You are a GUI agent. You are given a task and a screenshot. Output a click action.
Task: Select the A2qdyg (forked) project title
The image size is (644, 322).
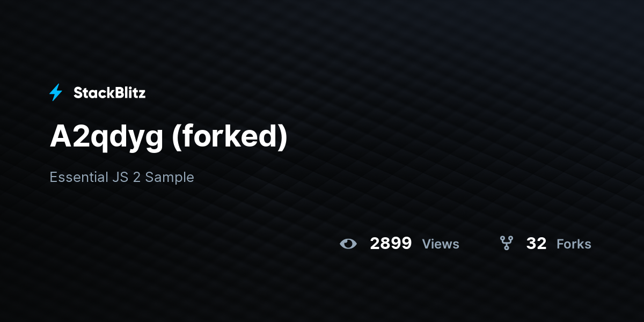[x=169, y=137]
